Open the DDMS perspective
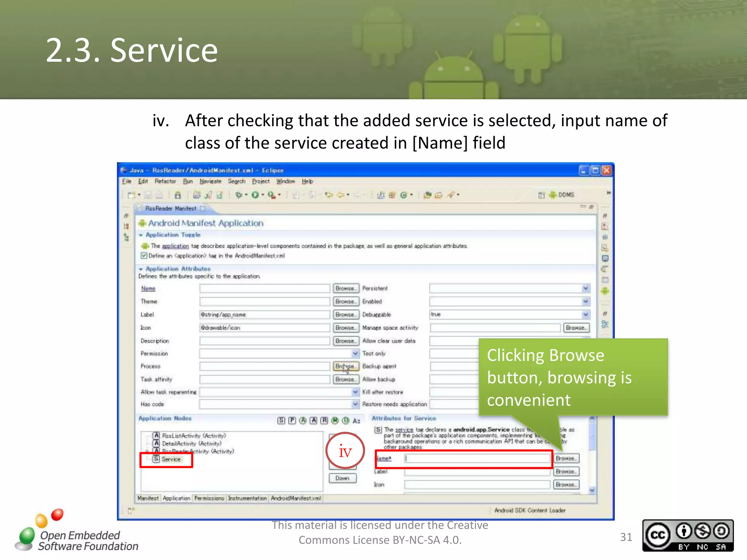This screenshot has height=560, width=747. [x=562, y=195]
